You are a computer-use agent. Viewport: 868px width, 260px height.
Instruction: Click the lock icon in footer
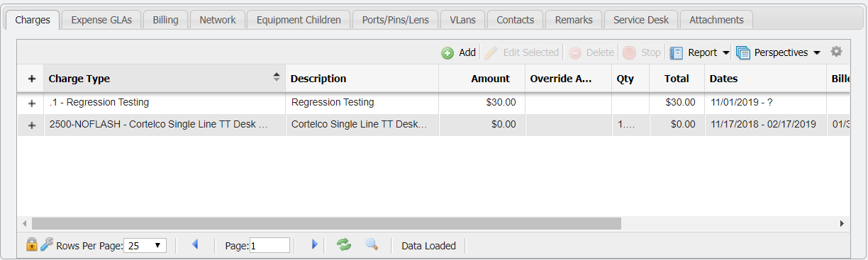(x=31, y=244)
